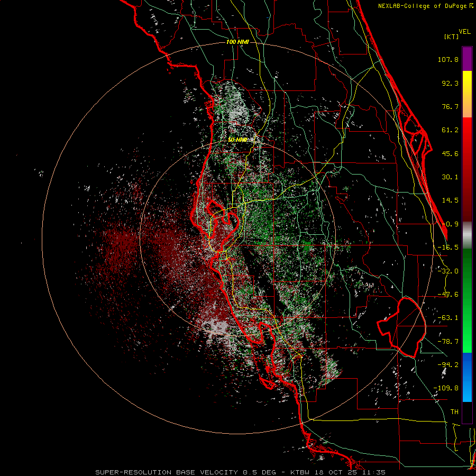
Task: Click the 45.6 velocity scale value
Action: (x=450, y=153)
